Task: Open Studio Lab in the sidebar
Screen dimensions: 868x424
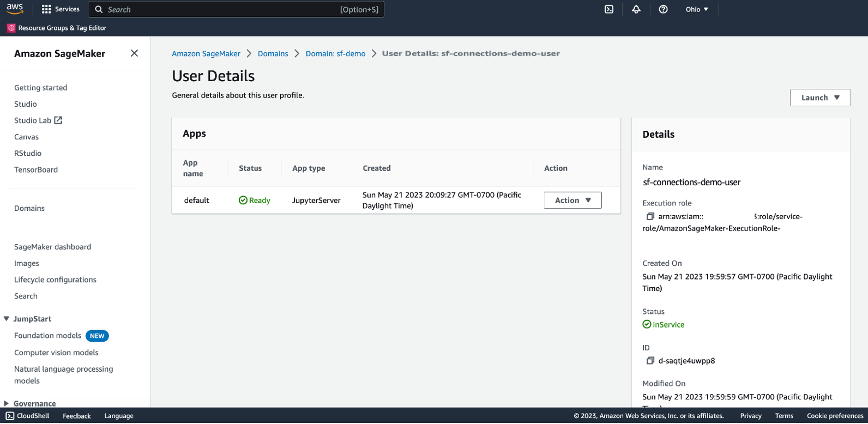Action: (33, 120)
